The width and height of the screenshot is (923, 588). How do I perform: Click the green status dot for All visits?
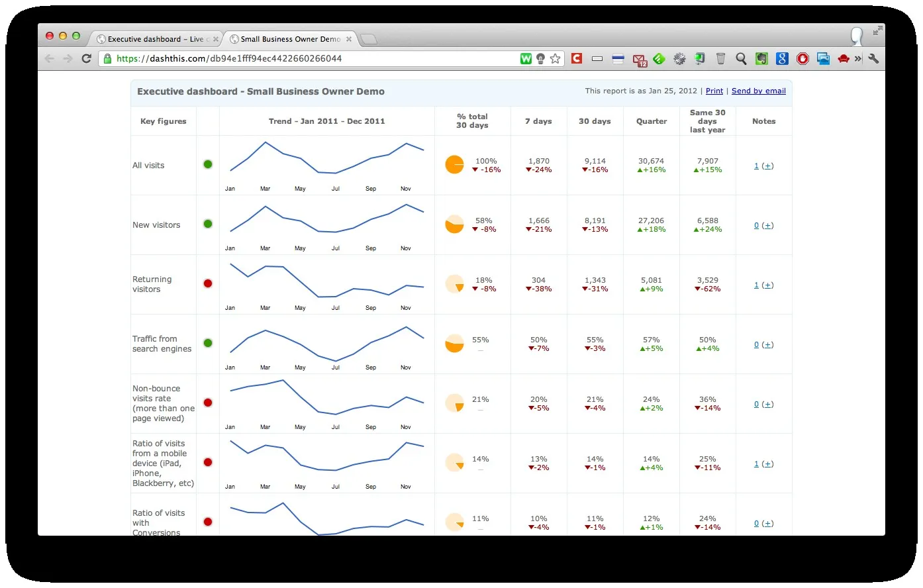pos(208,164)
